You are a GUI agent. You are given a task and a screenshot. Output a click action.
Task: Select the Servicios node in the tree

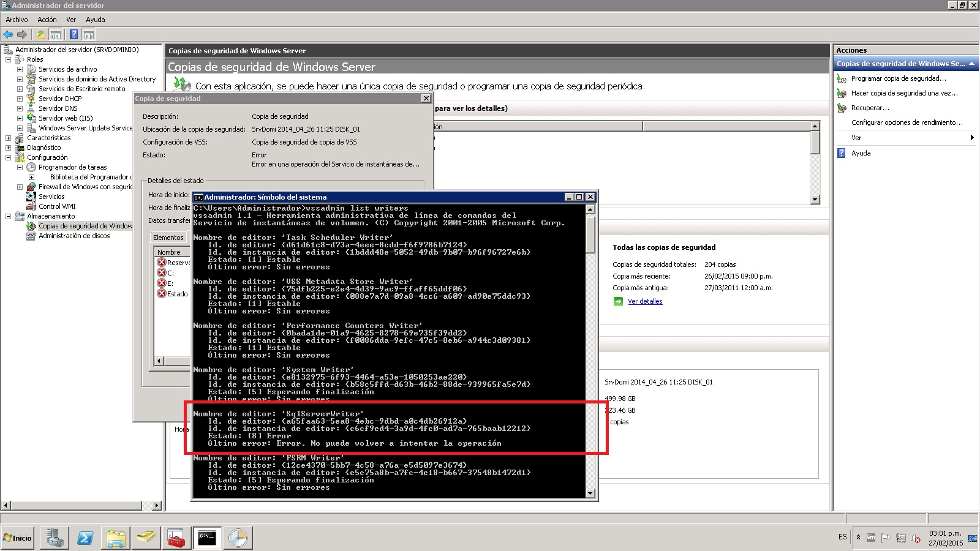pos(51,197)
